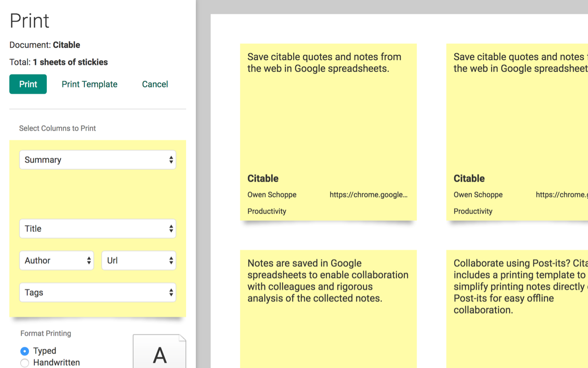Viewport: 588px width, 368px height.
Task: Open the Title column dropdown
Action: click(97, 229)
